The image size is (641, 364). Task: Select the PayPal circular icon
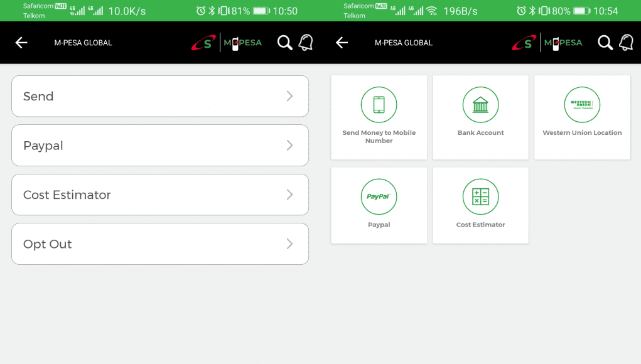pyautogui.click(x=379, y=196)
